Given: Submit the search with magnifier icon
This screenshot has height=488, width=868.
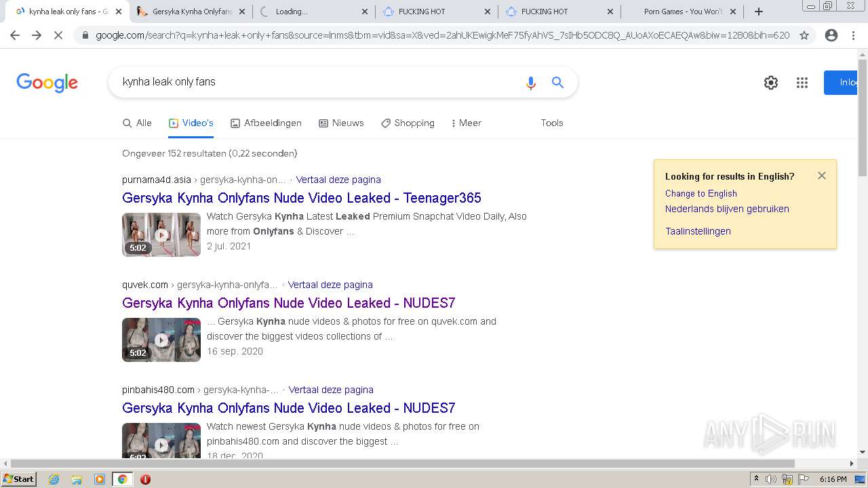Looking at the screenshot, I should (558, 82).
